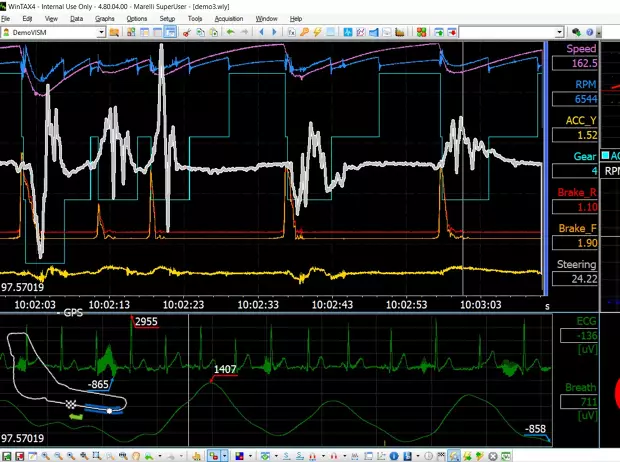Click the zoom rectangle selection icon
The image size is (620, 462).
[x=97, y=456]
